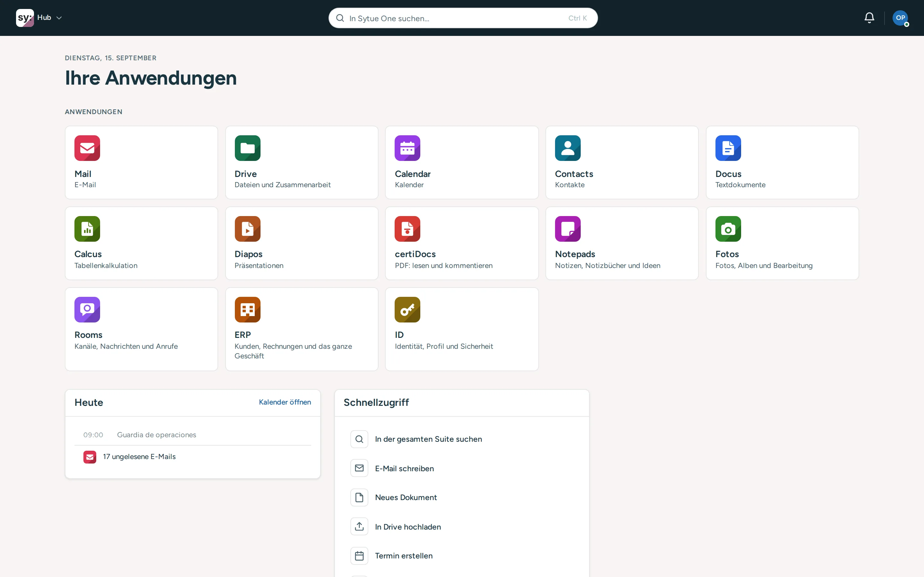Launch the Fotos camera icon
924x577 pixels.
click(728, 229)
